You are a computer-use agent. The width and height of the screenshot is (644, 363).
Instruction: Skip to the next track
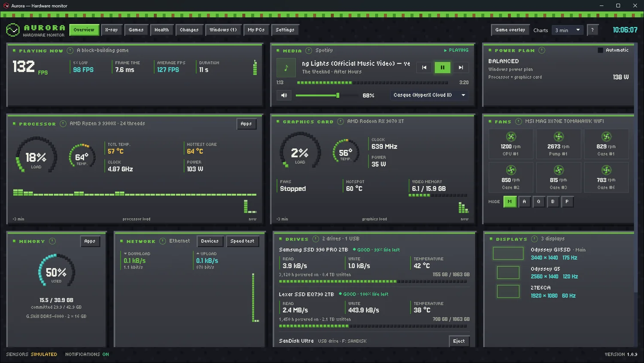pyautogui.click(x=461, y=67)
